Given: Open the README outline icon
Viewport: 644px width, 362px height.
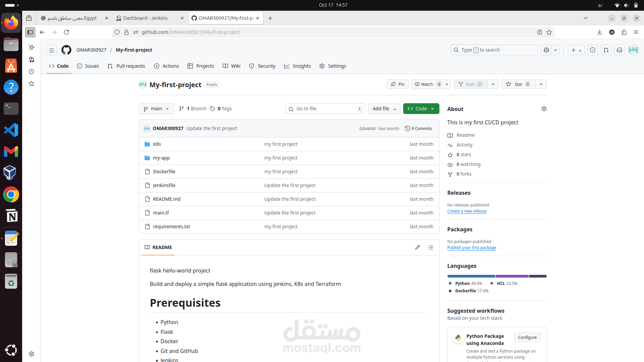Looking at the screenshot, I should click(431, 247).
